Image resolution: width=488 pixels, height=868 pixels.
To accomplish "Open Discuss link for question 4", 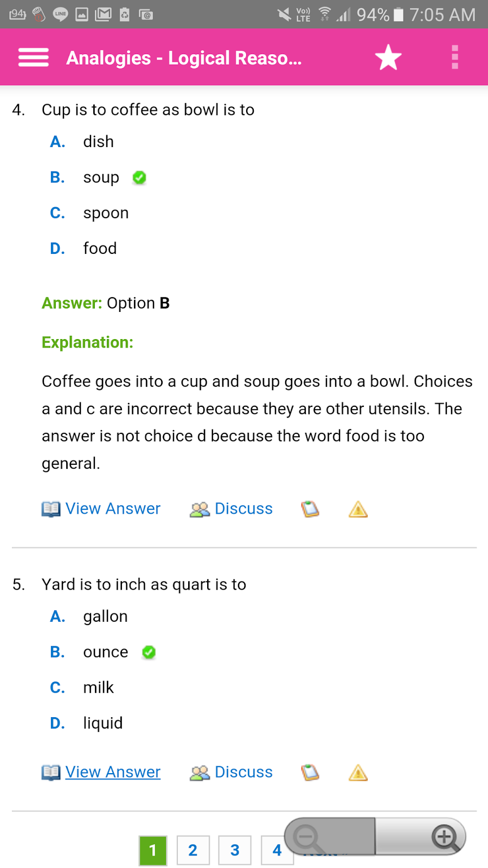I will coord(243,508).
